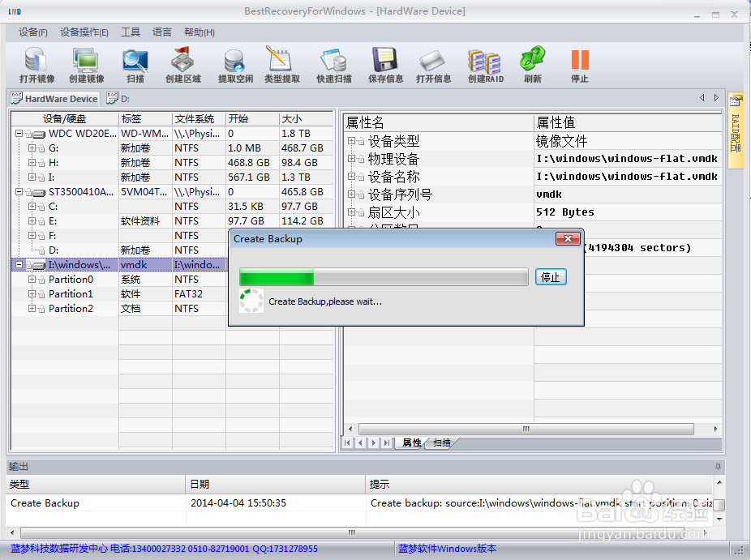Select the I: volume row
Viewport: 751px width, 560px height.
[172, 177]
